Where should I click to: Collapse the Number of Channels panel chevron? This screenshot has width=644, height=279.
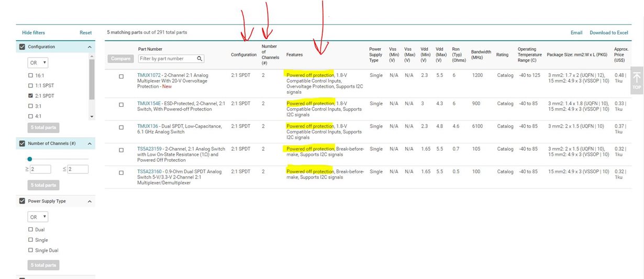(89, 143)
